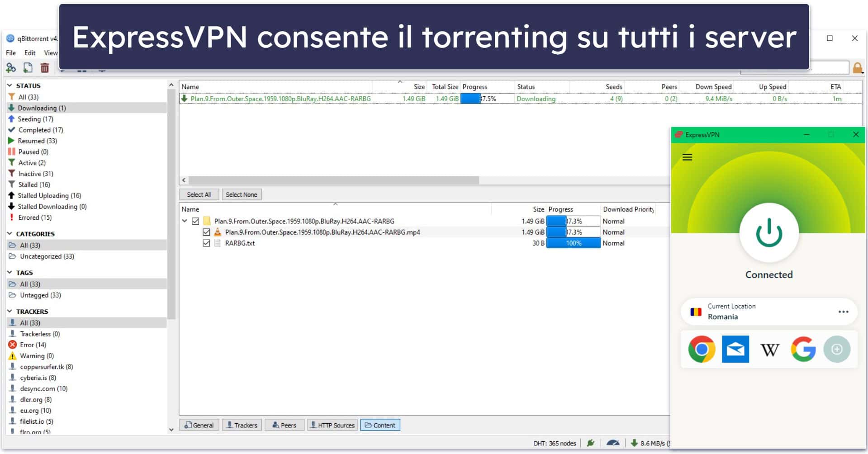
Task: Click the Select All button
Action: pos(199,194)
